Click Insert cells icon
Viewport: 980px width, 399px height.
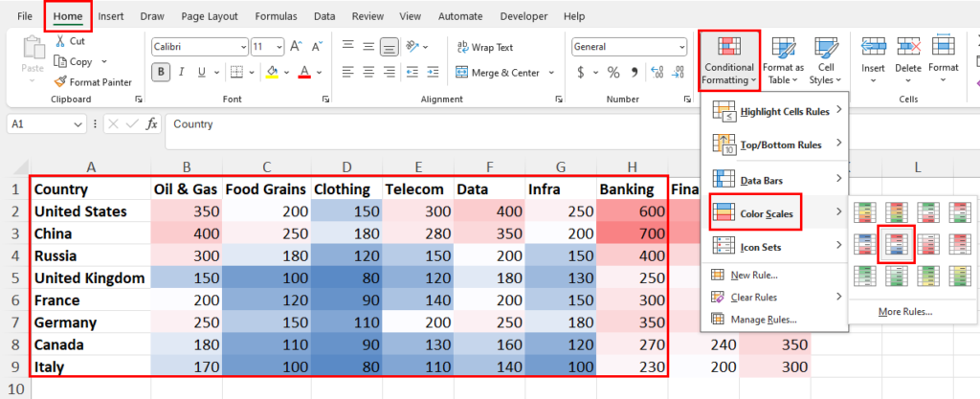pos(873,47)
